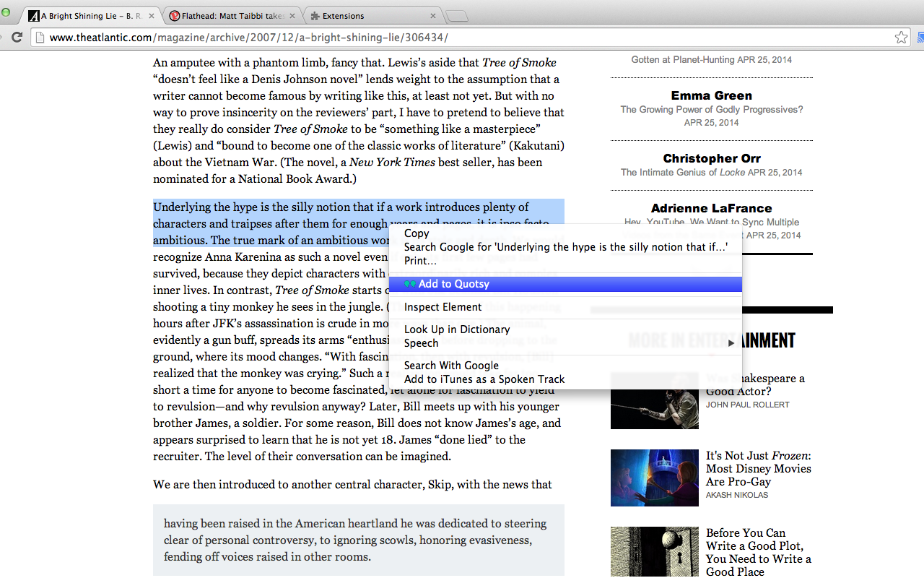Open the keyhole door article thumbnail
Viewport: 924px width, 578px height.
tap(654, 552)
